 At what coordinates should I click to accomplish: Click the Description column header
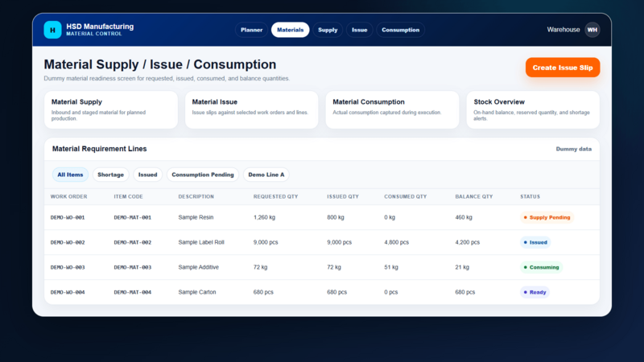(196, 196)
